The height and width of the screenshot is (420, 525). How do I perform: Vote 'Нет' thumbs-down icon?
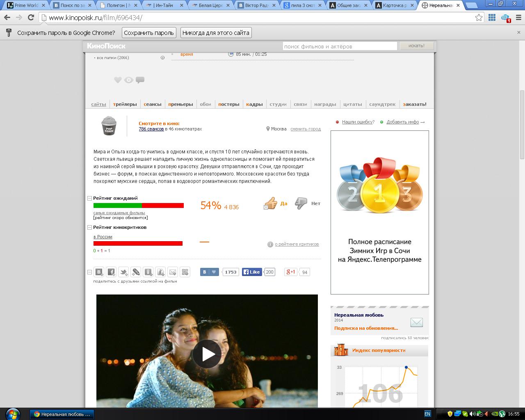(x=301, y=203)
